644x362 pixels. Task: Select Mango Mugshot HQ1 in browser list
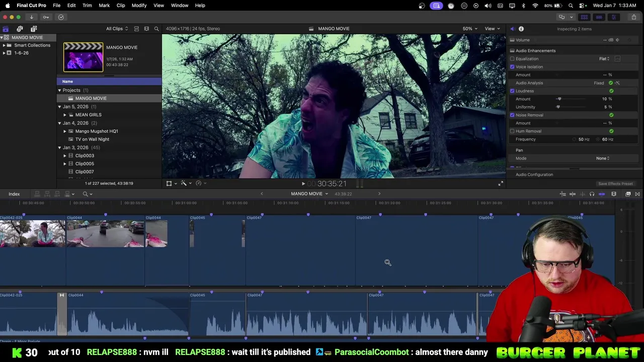pos(97,131)
